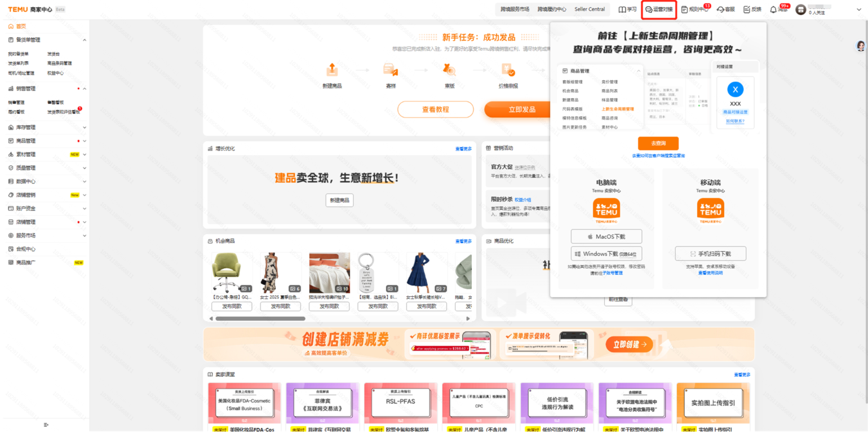The width and height of the screenshot is (868, 432).
Task: Expand the 库存管理 sidebar menu
Action: (85, 127)
